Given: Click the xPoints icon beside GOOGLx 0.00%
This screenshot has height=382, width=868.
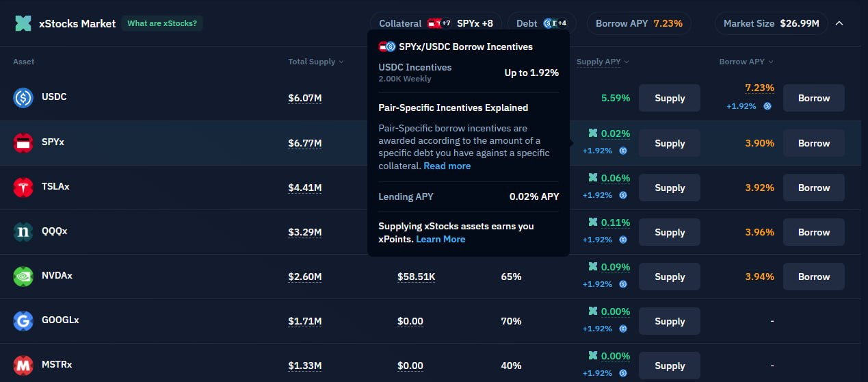Looking at the screenshot, I should point(593,311).
